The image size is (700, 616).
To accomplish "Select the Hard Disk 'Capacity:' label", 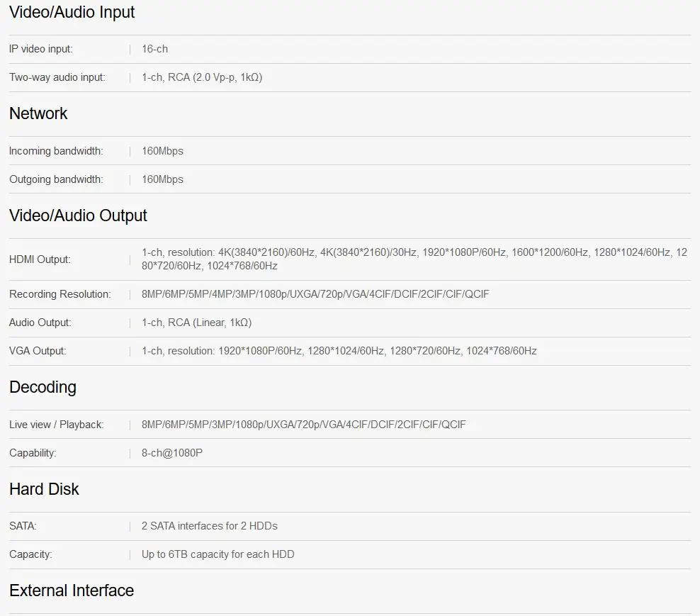I will pyautogui.click(x=30, y=554).
